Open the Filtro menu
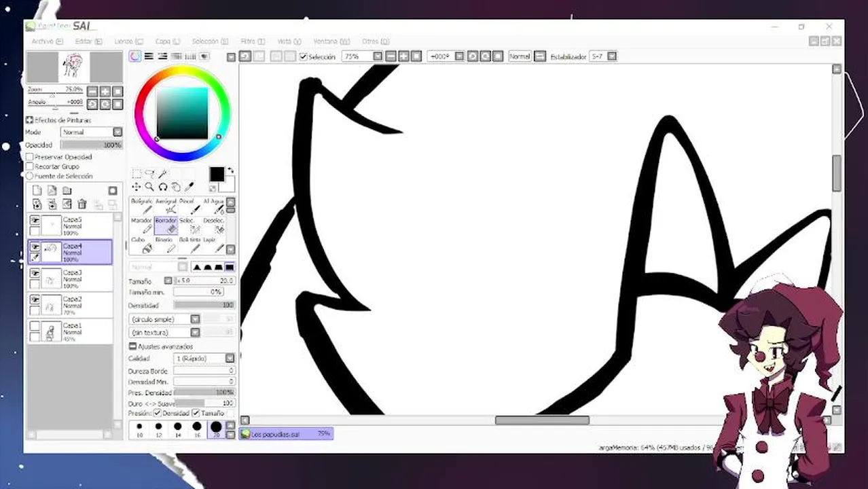The image size is (868, 489). tap(253, 41)
